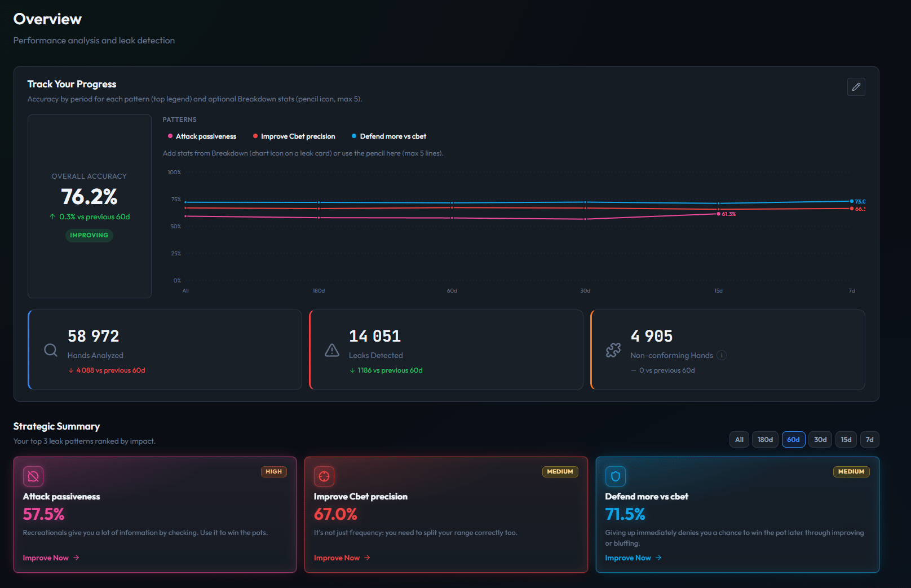
Task: Select the 30d period filter
Action: tap(820, 440)
